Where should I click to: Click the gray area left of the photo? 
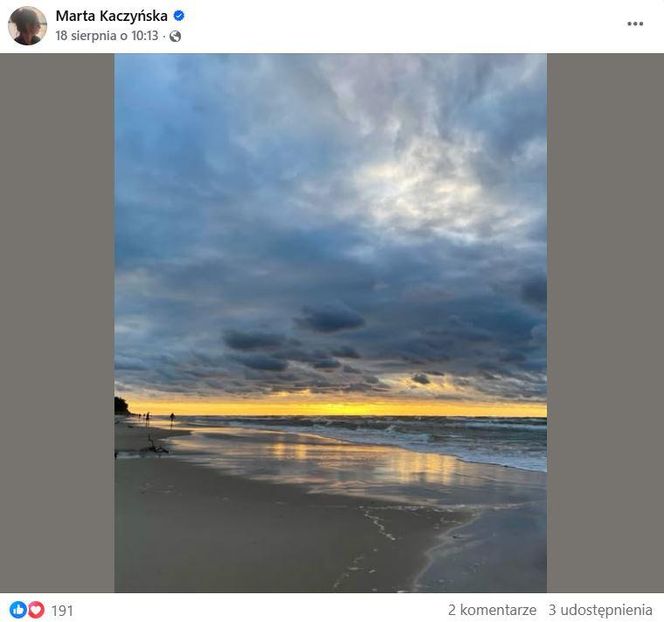[x=57, y=322]
